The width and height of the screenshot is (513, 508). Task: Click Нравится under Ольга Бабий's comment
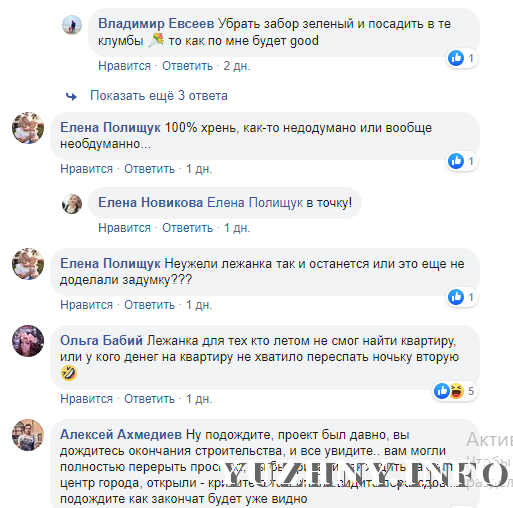pos(86,399)
